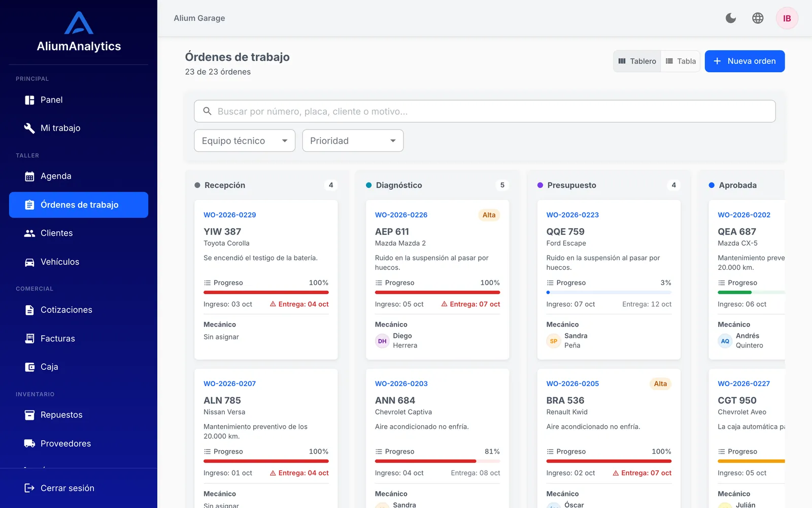Open work order WO-2026-0229
Viewport: 812px width, 508px height.
pos(229,215)
